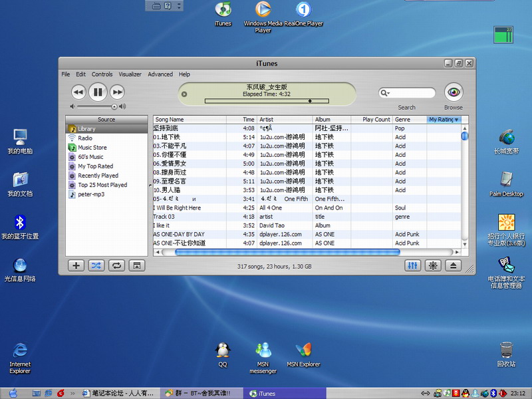Pause playback in iTunes
532x399 pixels.
tap(98, 92)
